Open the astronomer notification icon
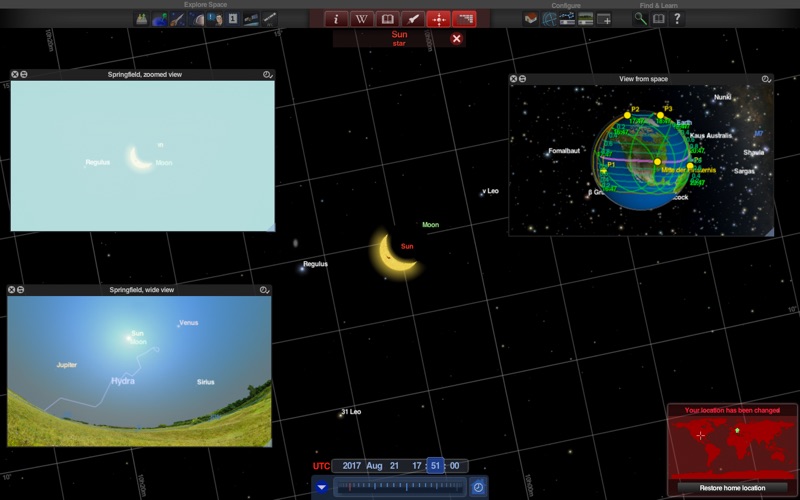Image resolution: width=800 pixels, height=500 pixels. point(215,19)
